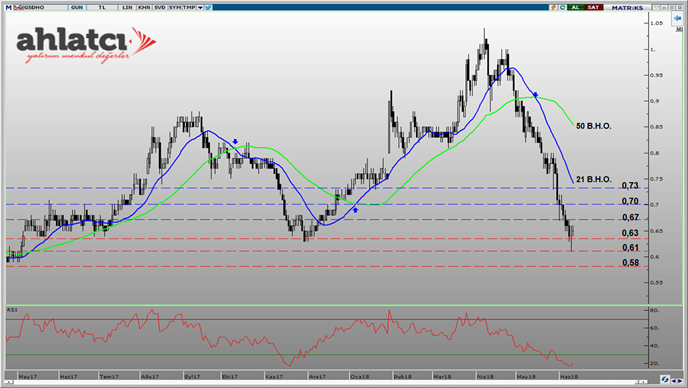The image size is (688, 388).
Task: Click the Eyl17 date on time axis
Action: tap(192, 377)
